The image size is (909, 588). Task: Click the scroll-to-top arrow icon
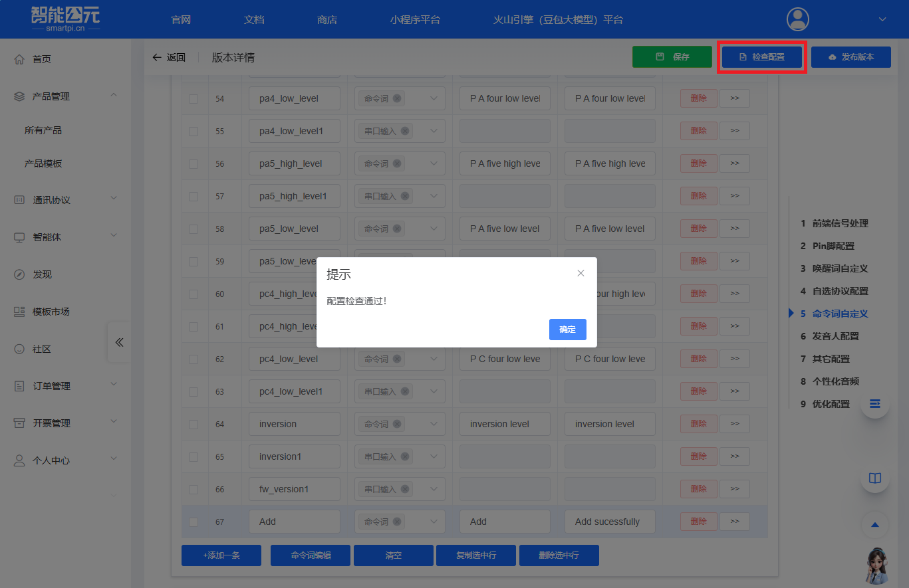874,525
